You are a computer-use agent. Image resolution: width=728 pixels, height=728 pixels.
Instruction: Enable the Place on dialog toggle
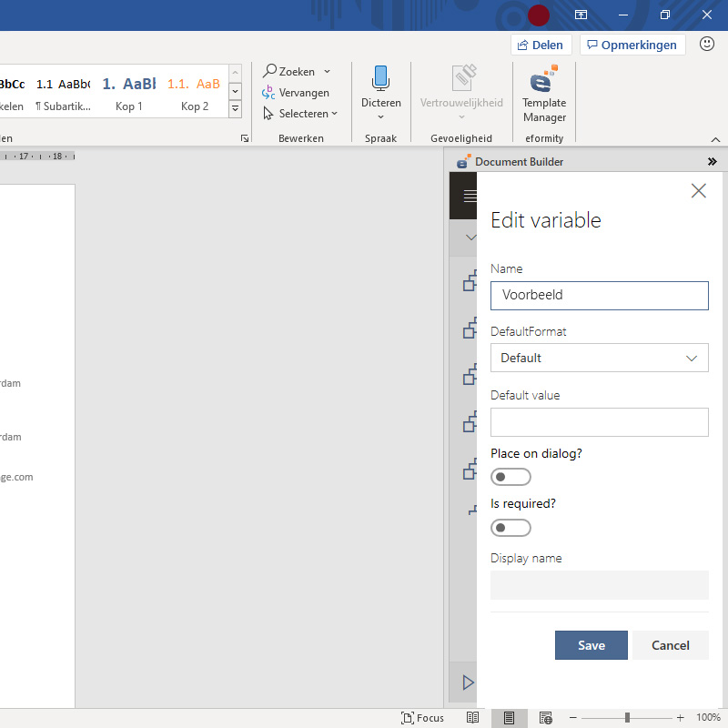click(x=510, y=477)
